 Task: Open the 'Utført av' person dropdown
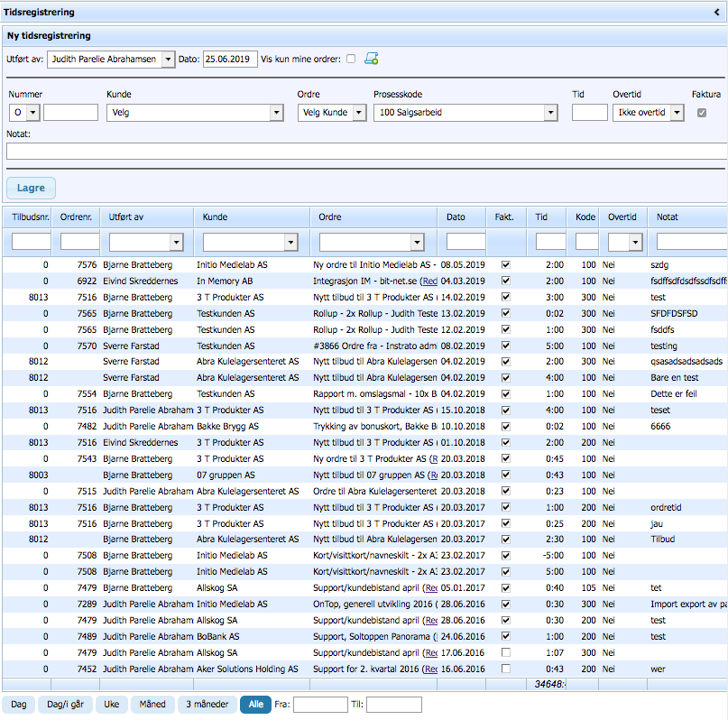pos(167,60)
